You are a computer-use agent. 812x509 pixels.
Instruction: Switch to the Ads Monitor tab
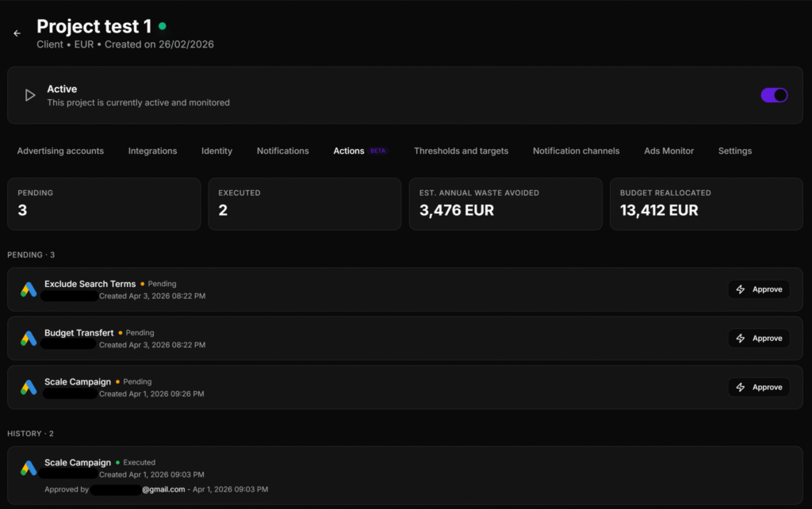click(x=668, y=151)
